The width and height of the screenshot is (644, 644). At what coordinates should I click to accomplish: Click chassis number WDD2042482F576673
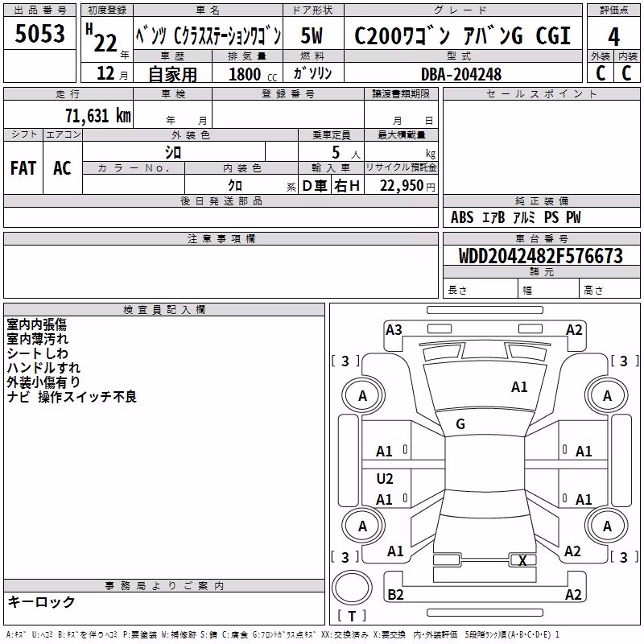point(541,256)
